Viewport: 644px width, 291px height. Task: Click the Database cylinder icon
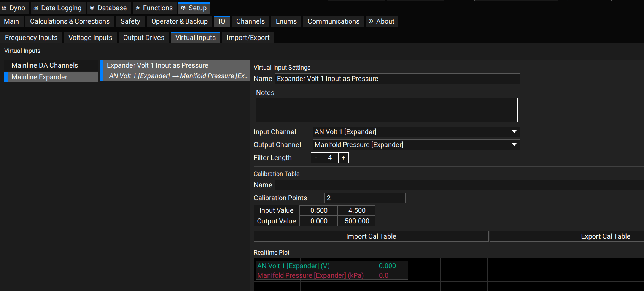coord(92,8)
